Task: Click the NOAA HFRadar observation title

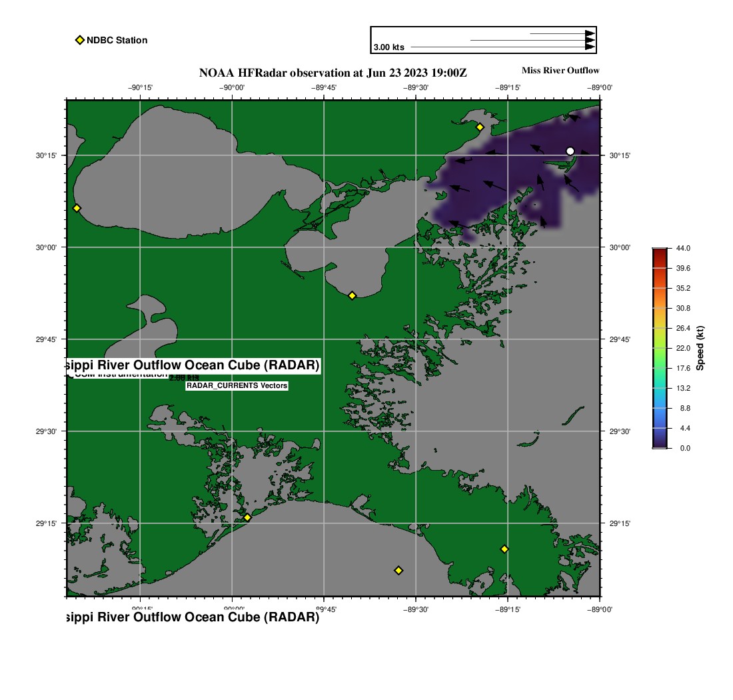Action: [x=338, y=73]
